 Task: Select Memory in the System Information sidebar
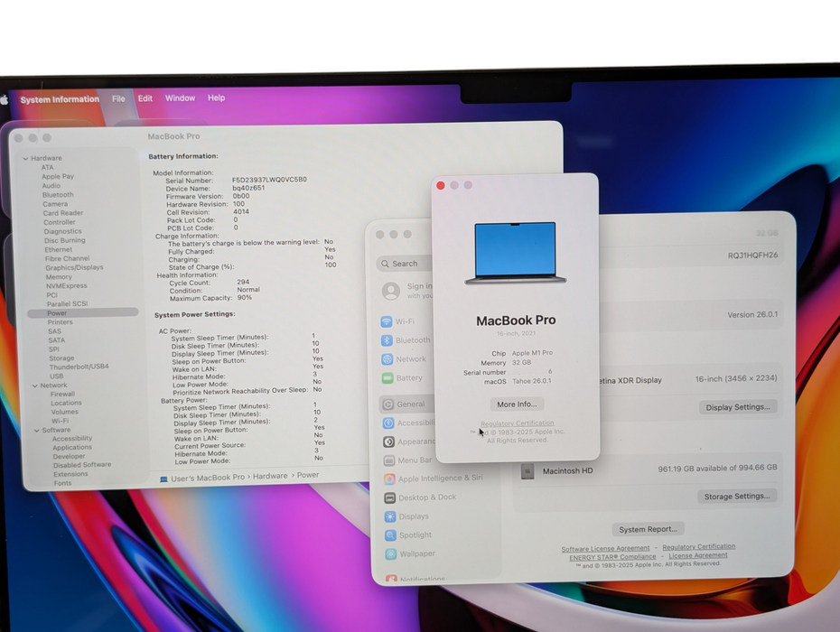[59, 277]
